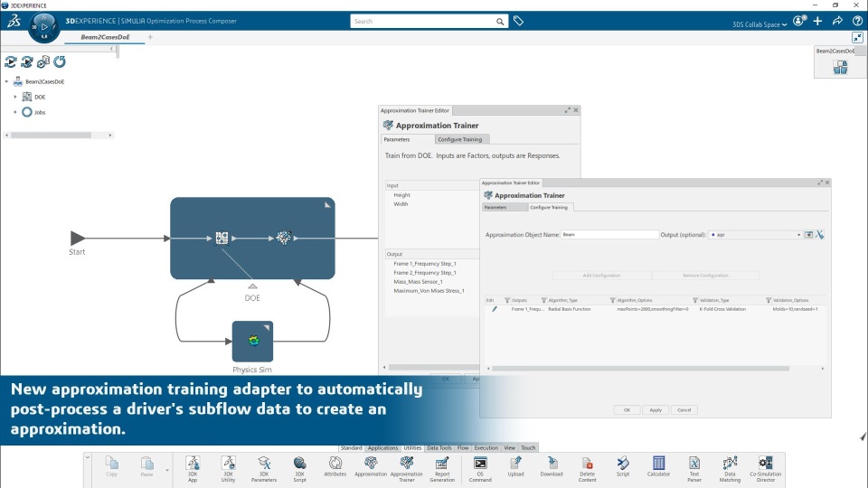This screenshot has width=868, height=488.
Task: Click the Remove Configuration button
Action: pyautogui.click(x=705, y=275)
